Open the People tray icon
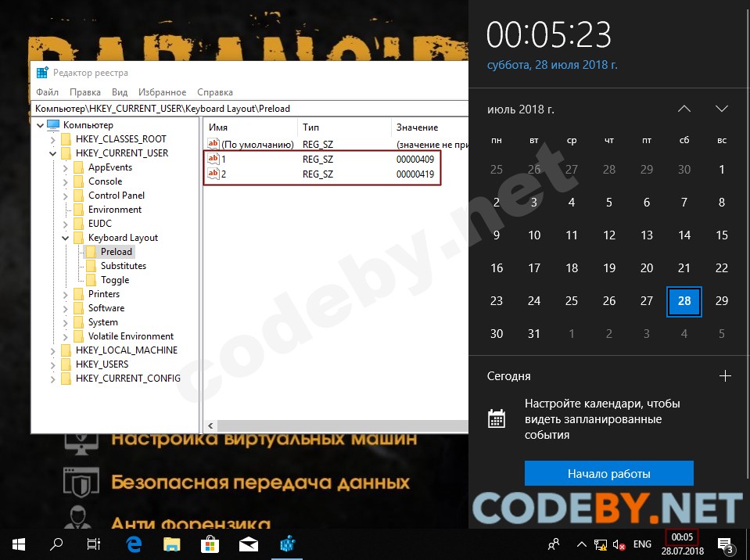 point(554,544)
